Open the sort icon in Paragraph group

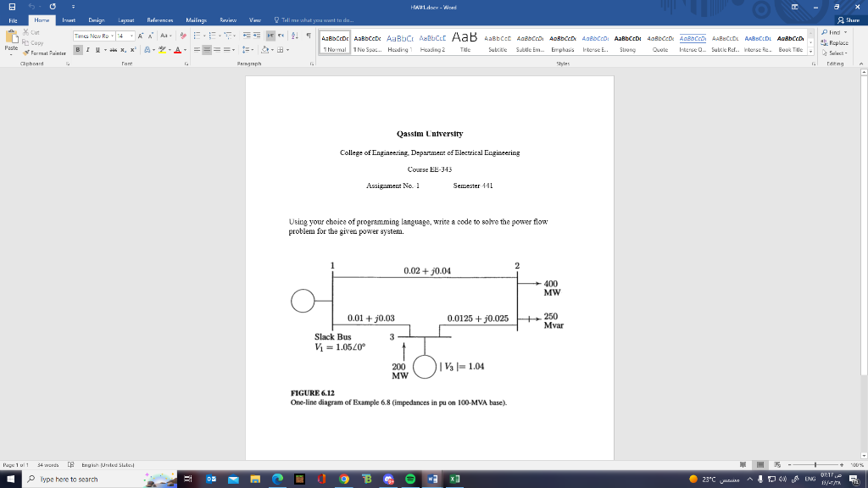[x=294, y=36]
